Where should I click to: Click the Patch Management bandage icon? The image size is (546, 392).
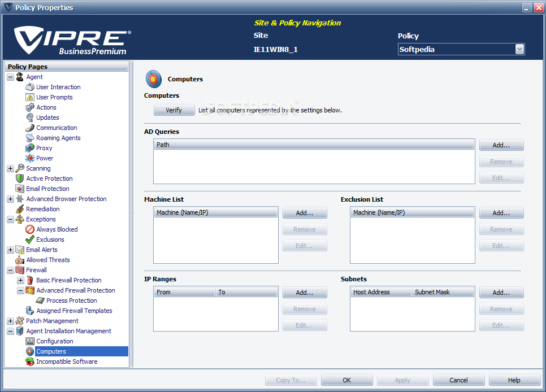pos(20,321)
